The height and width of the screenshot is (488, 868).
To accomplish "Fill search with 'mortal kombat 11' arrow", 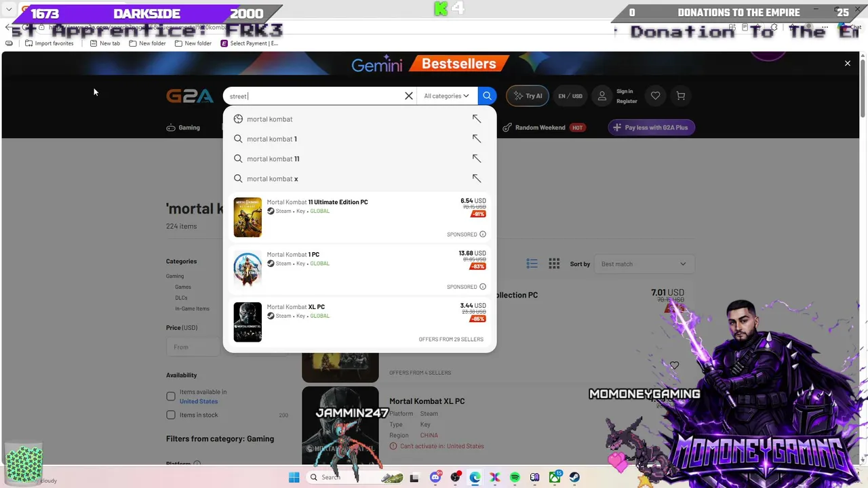I will (477, 159).
